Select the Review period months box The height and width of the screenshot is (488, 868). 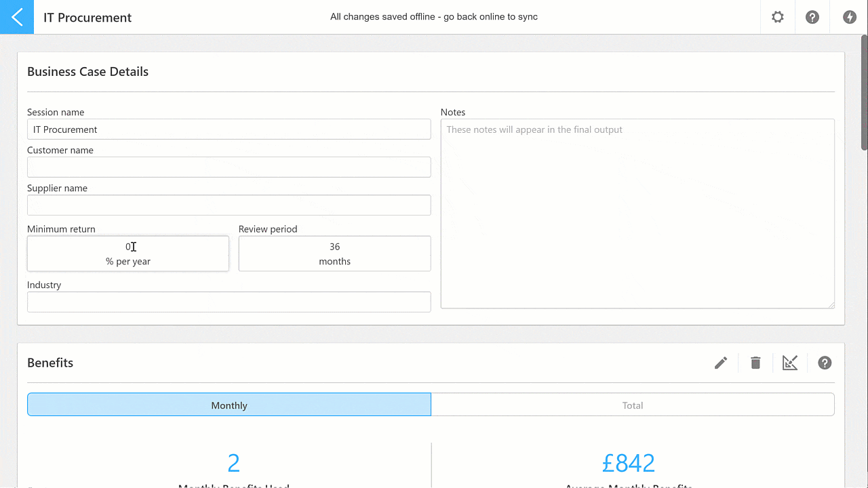point(335,253)
